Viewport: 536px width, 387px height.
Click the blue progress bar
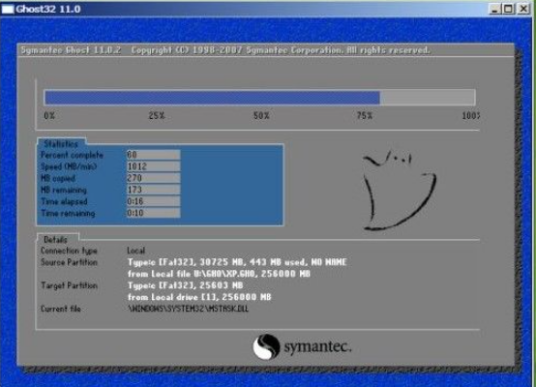click(259, 98)
